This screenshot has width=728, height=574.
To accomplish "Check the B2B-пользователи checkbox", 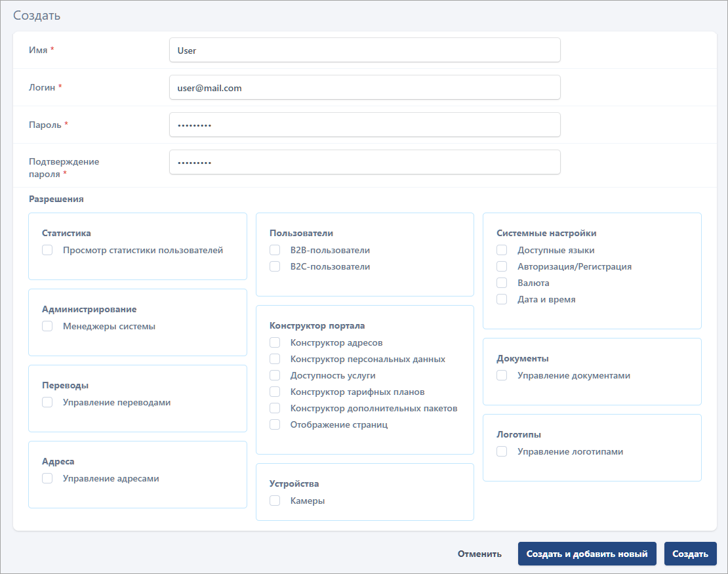I will click(275, 250).
